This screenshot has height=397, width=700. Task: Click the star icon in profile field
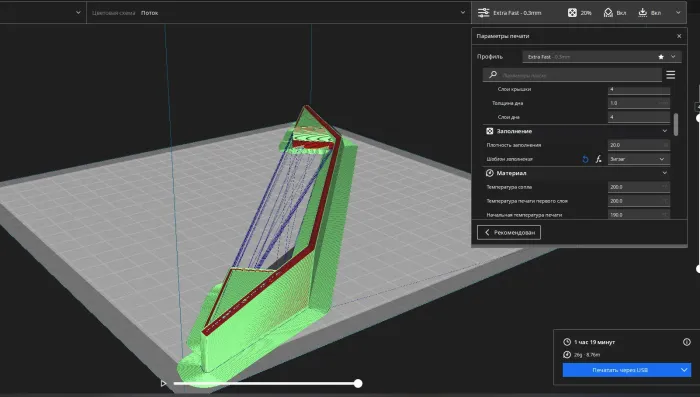pos(661,57)
